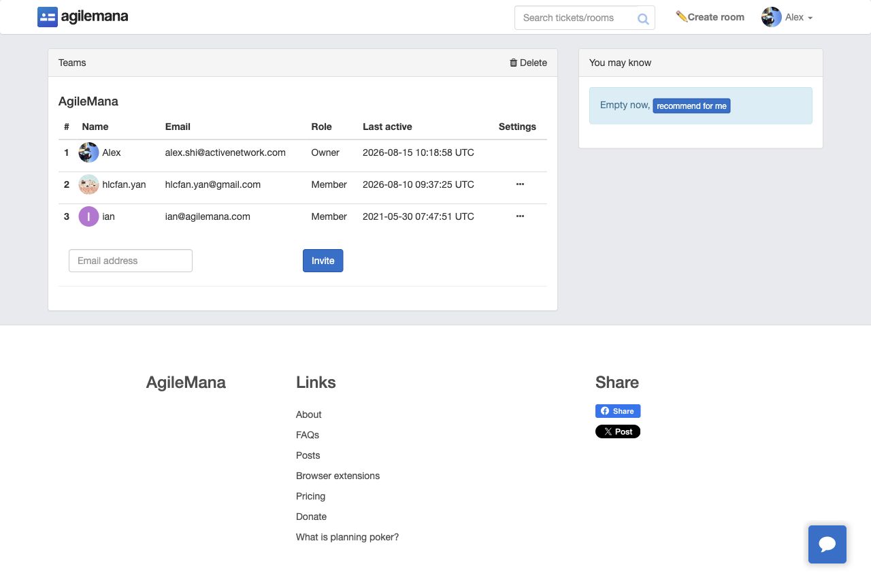Open the FAQs footer link
Screen dimensions: 871x588
[308, 435]
